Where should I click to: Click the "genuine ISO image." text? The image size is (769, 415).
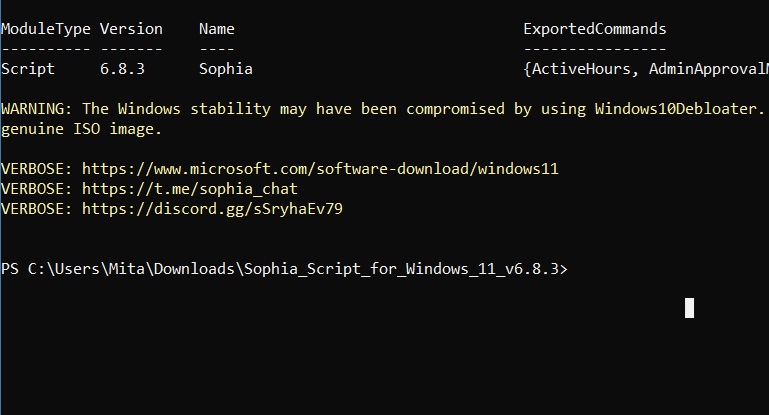(81, 129)
